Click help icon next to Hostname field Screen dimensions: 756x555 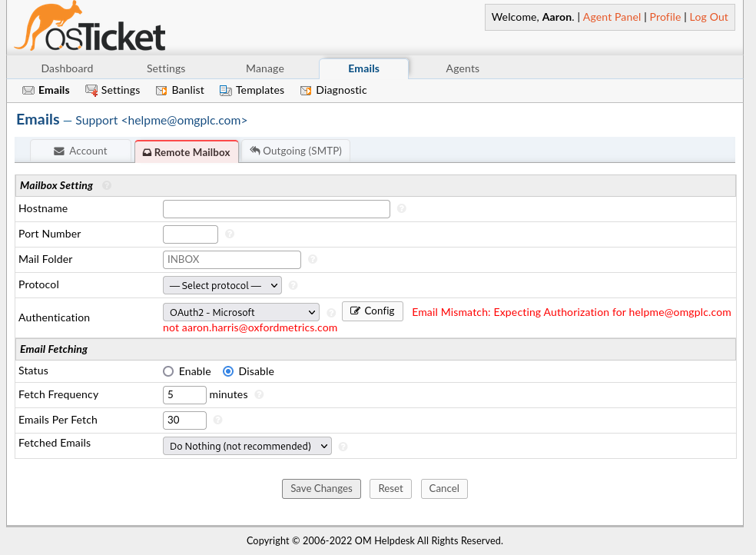click(x=402, y=208)
